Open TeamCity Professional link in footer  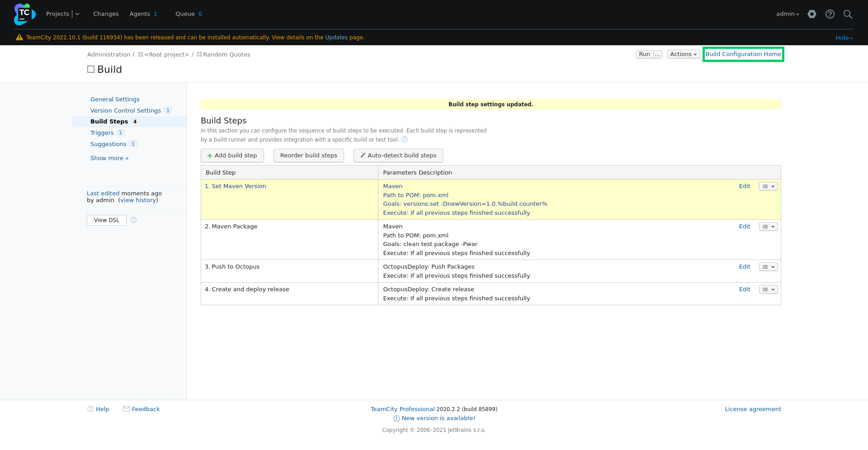point(402,409)
